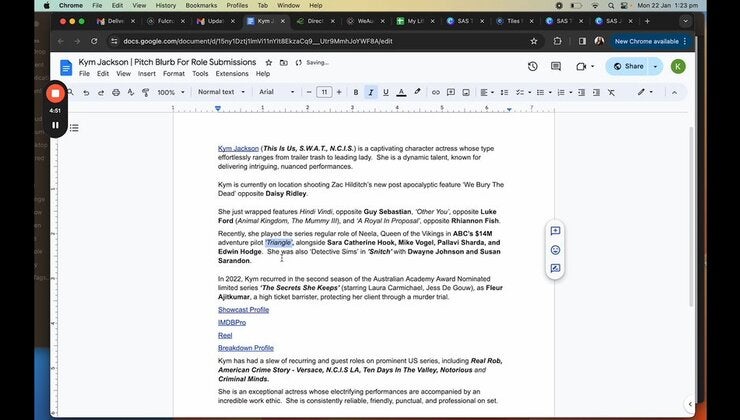Open the Tools menu

200,74
